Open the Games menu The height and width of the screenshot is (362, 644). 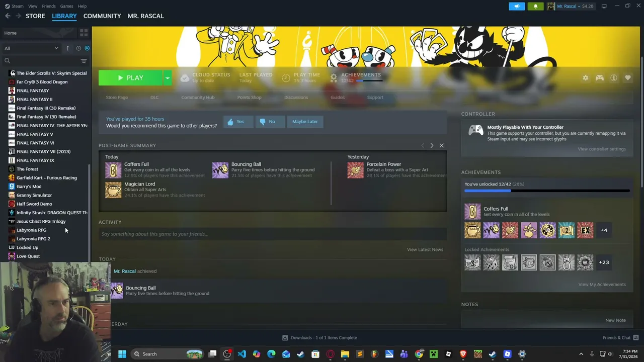[x=66, y=6]
